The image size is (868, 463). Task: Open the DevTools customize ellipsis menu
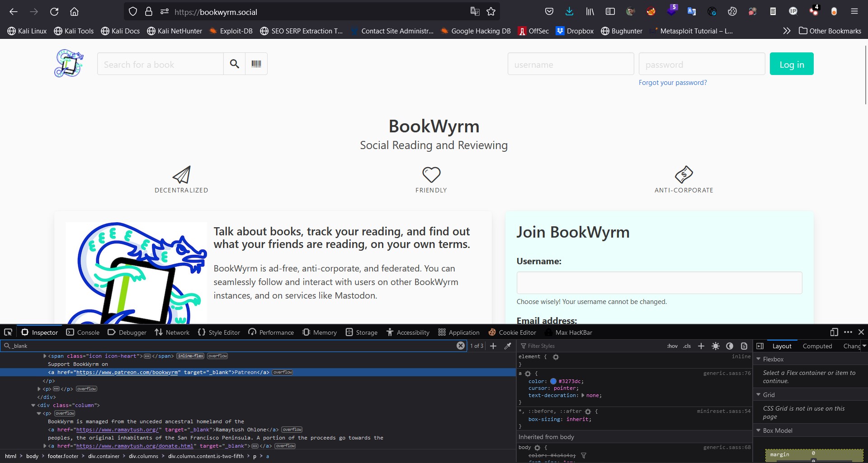pyautogui.click(x=848, y=332)
